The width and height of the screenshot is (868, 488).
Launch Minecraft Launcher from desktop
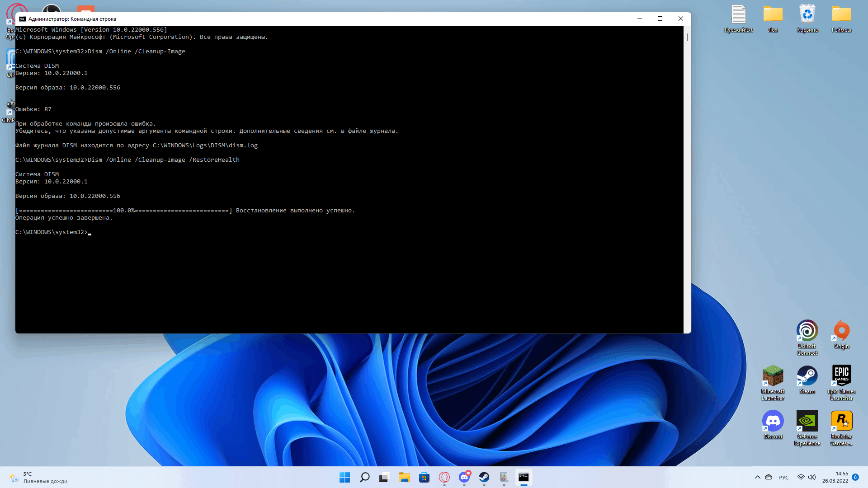click(773, 383)
